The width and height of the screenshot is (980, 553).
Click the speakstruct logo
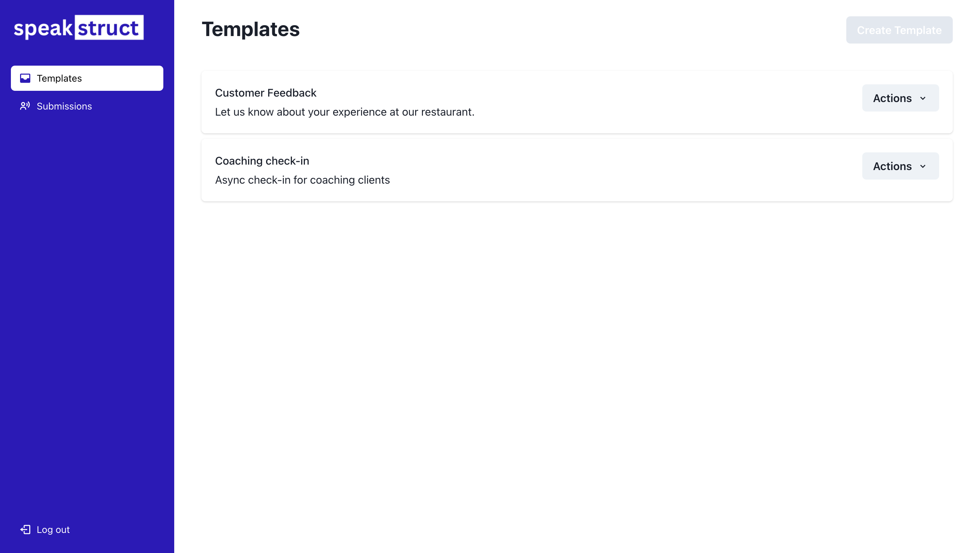click(x=79, y=28)
